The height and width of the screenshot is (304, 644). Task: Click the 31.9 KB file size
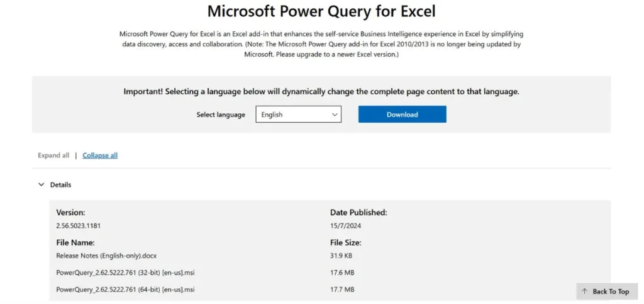(342, 256)
